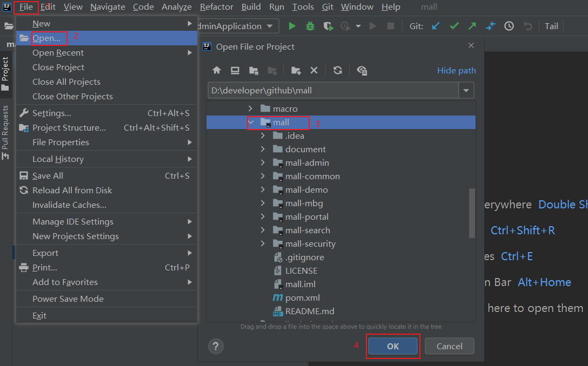Expand the mall-common module folder
Image resolution: width=588 pixels, height=366 pixels.
263,176
